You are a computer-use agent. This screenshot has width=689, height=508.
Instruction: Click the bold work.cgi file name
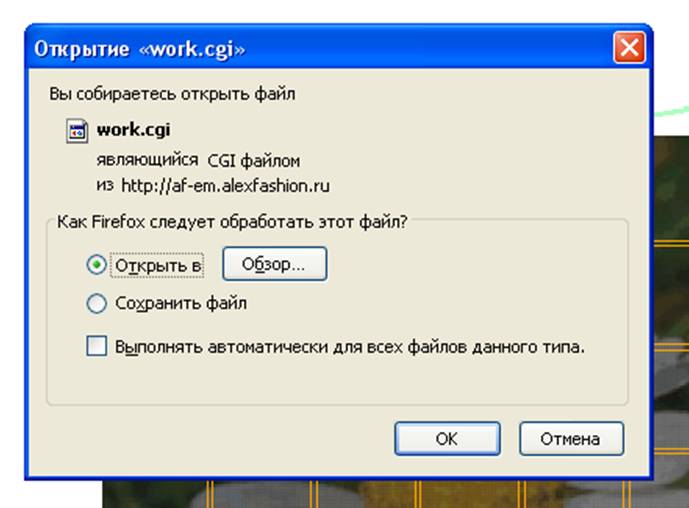133,130
